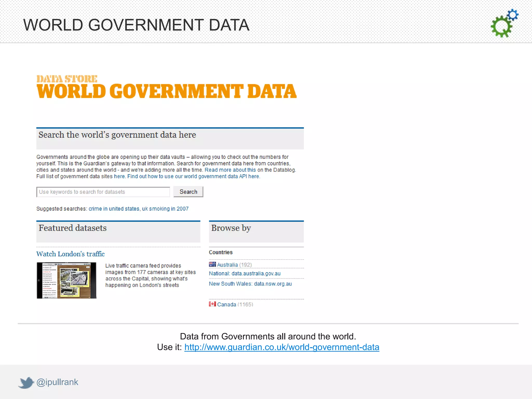The width and height of the screenshot is (532, 399).
Task: Click the Twitter bird icon
Action: click(26, 382)
